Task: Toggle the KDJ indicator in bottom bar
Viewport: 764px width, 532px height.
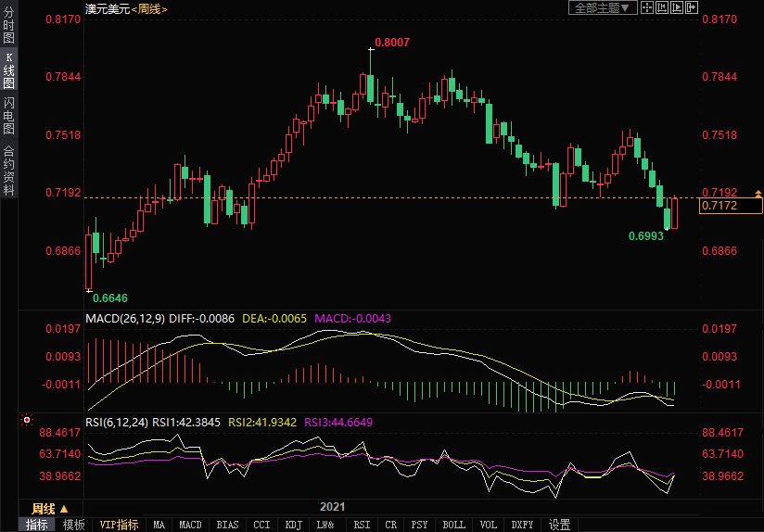Action: point(293,525)
